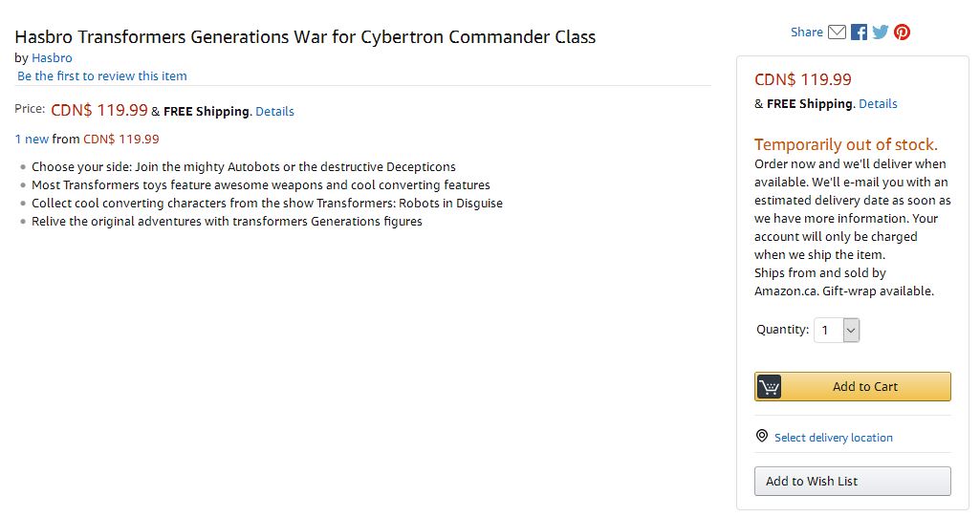The height and width of the screenshot is (517, 980).
Task: Share on Twitter icon
Action: pyautogui.click(x=881, y=32)
